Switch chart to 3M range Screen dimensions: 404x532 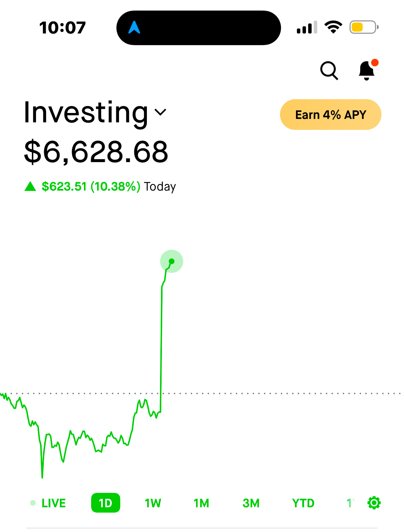tap(251, 503)
